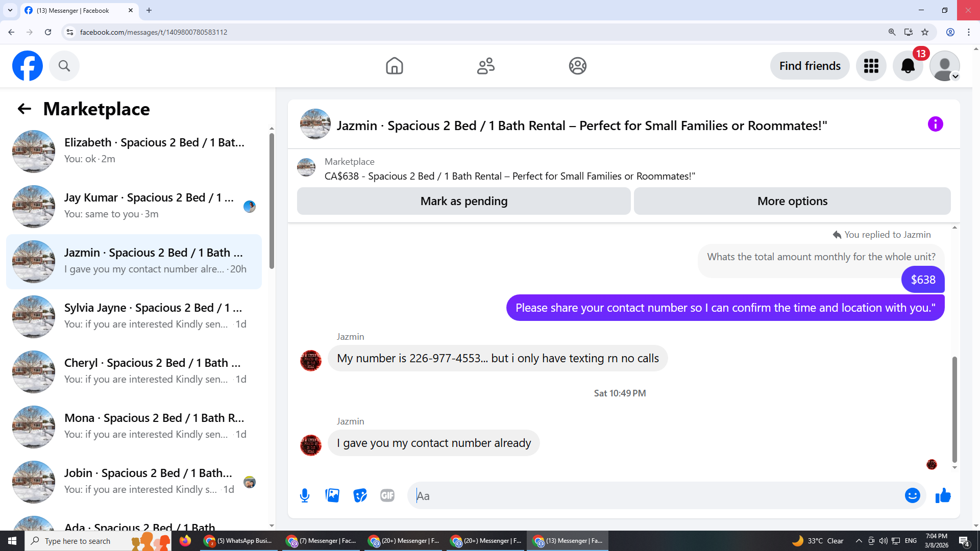Send a thumbs-up like
Image resolution: width=980 pixels, height=551 pixels.
943,495
